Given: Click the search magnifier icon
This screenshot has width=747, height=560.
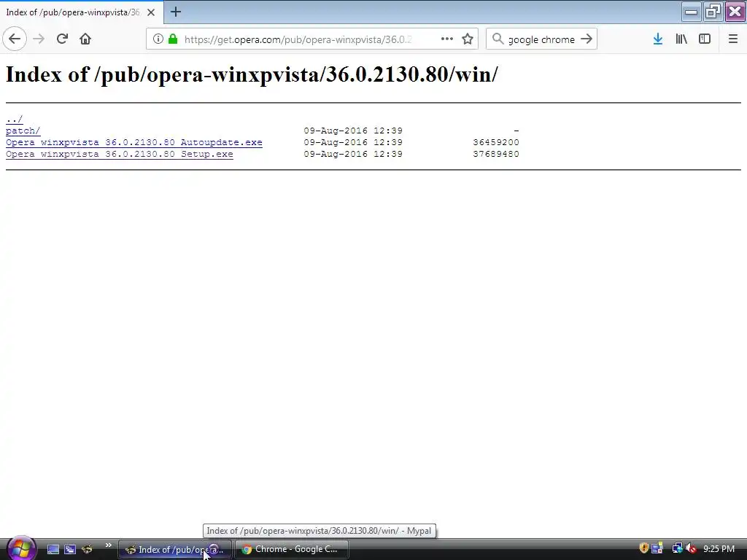Looking at the screenshot, I should tap(498, 39).
